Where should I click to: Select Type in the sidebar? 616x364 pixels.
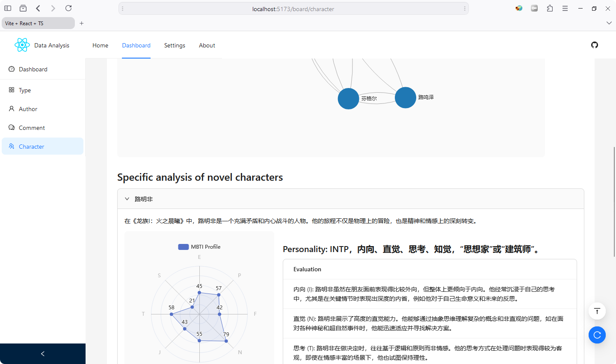pos(43,90)
